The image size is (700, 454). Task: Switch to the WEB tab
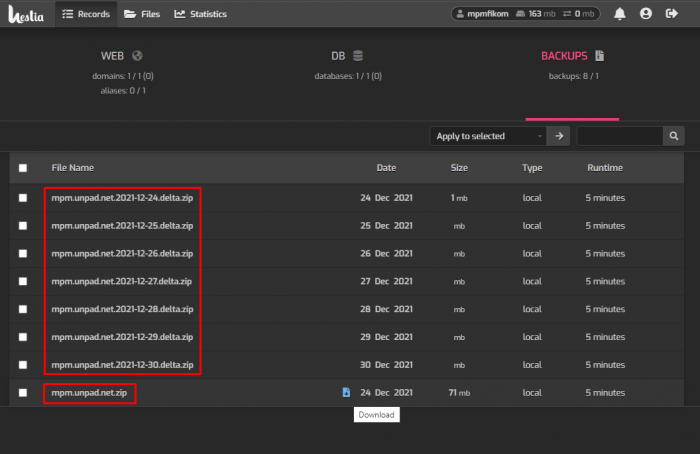tap(112, 56)
